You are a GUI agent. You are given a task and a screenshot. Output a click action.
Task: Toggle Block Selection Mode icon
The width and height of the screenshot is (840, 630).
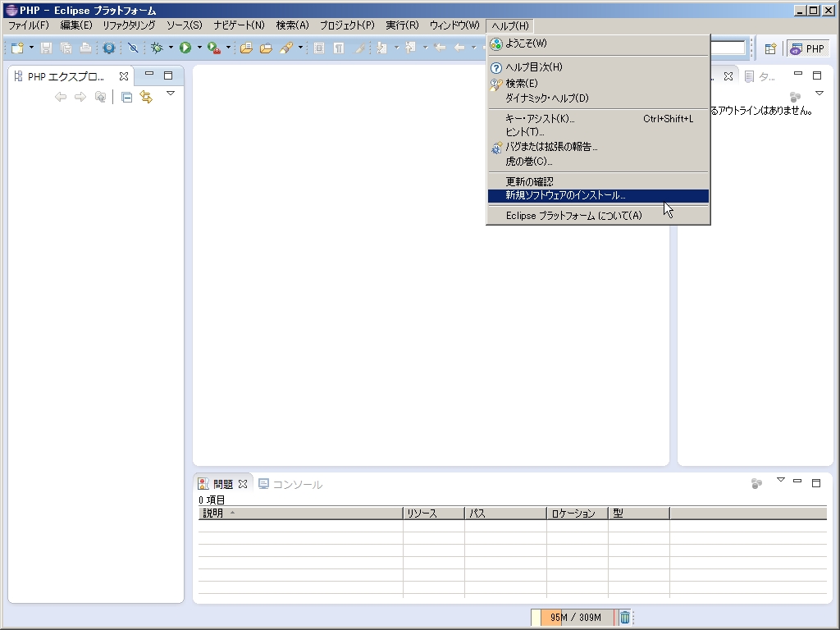(319, 48)
